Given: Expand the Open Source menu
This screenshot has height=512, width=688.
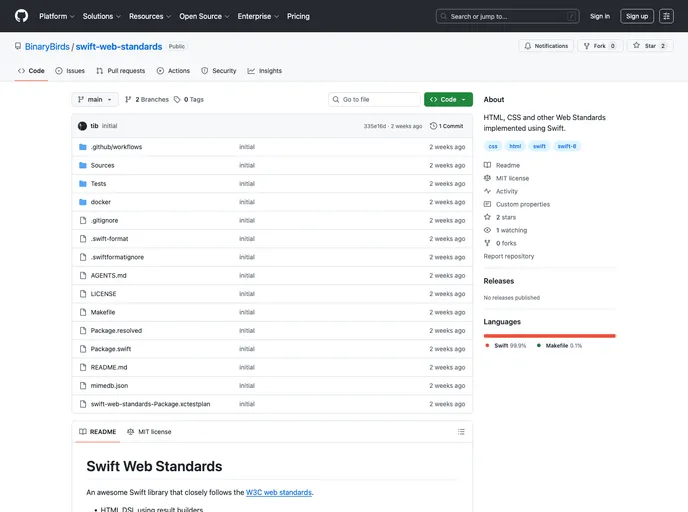Looking at the screenshot, I should [204, 16].
